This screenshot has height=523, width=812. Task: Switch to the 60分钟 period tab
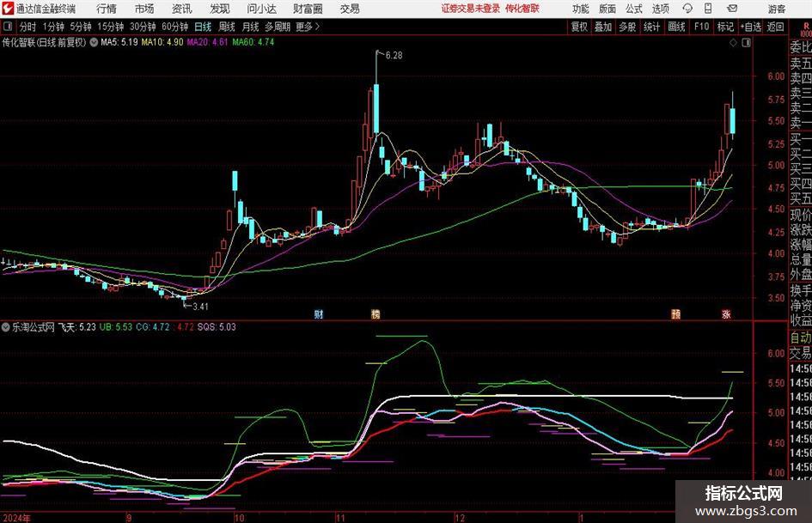(175, 27)
